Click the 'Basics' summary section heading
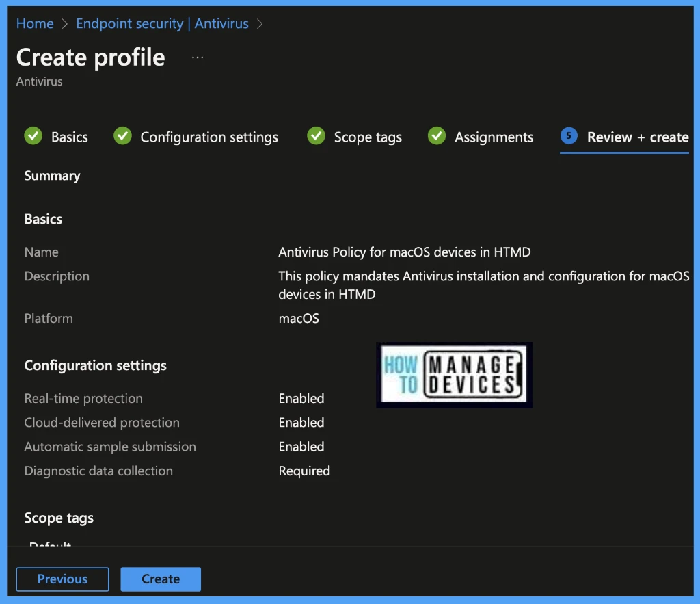The image size is (700, 604). [x=43, y=219]
